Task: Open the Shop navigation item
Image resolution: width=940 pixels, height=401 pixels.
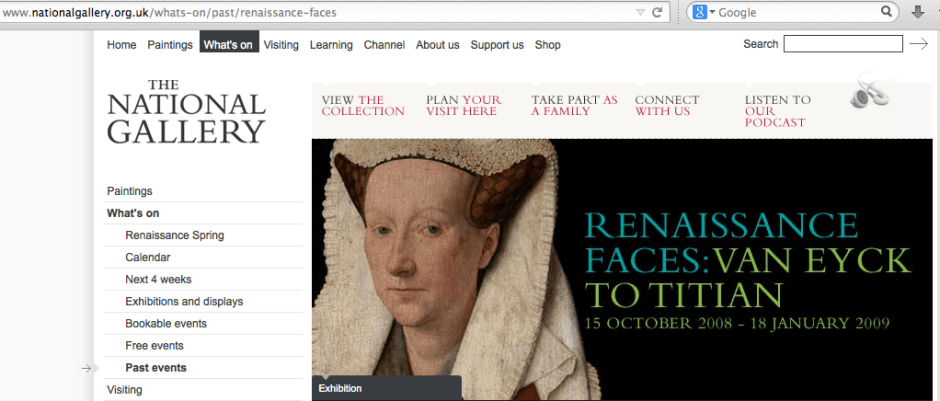Action: click(x=548, y=45)
